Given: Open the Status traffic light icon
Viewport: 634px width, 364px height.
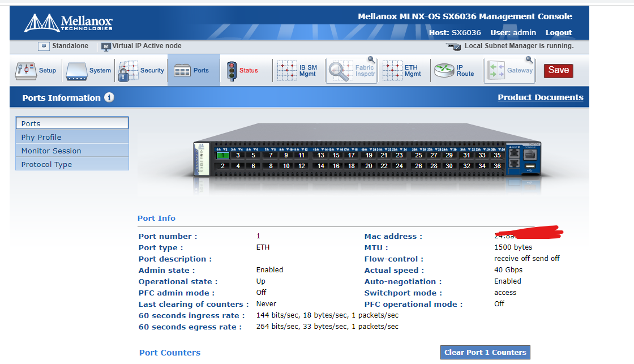Looking at the screenshot, I should [232, 71].
